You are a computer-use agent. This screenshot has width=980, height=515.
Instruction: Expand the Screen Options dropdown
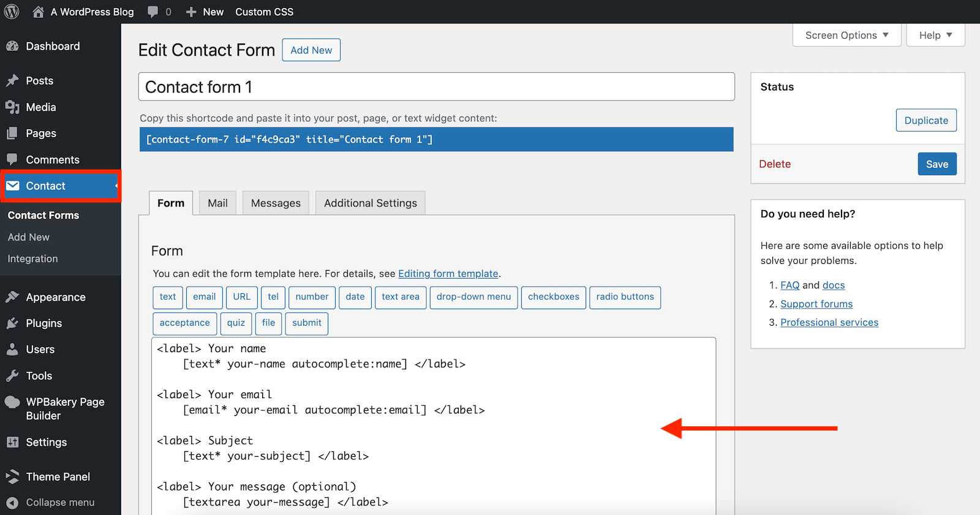click(846, 35)
